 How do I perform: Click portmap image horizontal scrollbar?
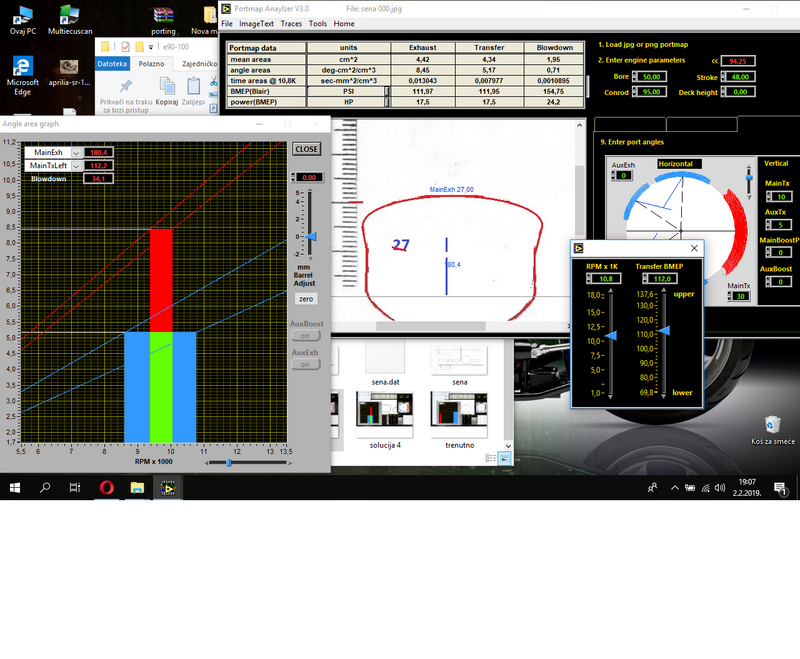[x=431, y=326]
